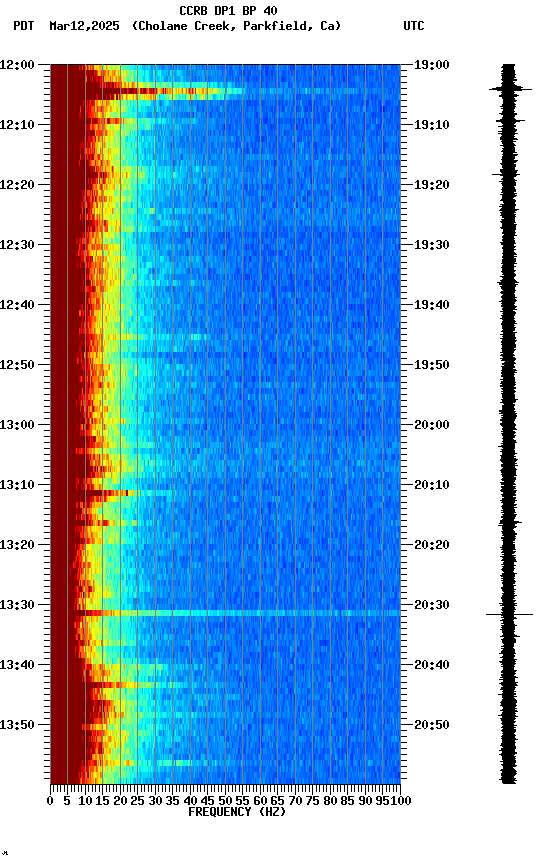Click the '13:00' PDT time label
This screenshot has height=864, width=552.
17,425
